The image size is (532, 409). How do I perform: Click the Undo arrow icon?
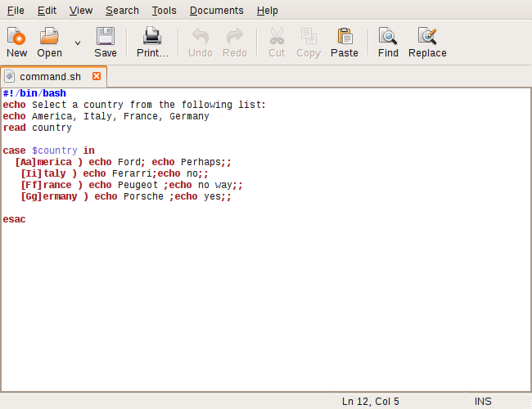pyautogui.click(x=201, y=36)
